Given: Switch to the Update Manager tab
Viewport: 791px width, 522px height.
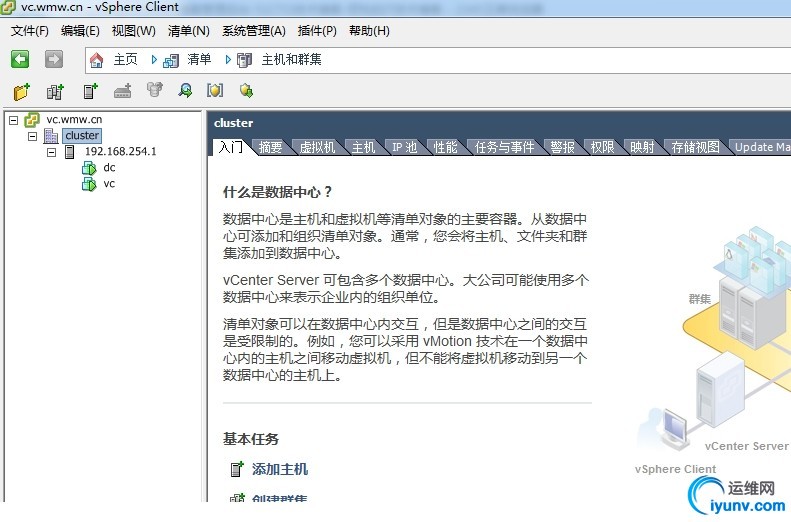Looking at the screenshot, I should point(762,147).
